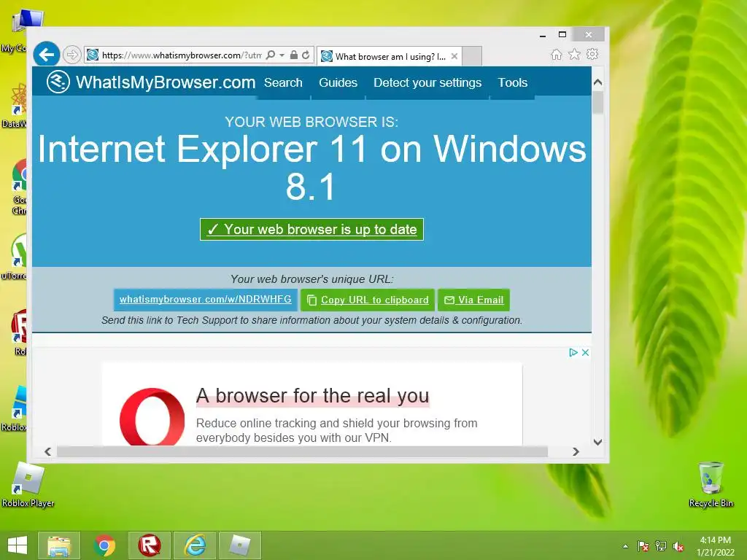Open Google Chrome from taskbar
Viewport: 747px width, 560px height.
coord(105,545)
